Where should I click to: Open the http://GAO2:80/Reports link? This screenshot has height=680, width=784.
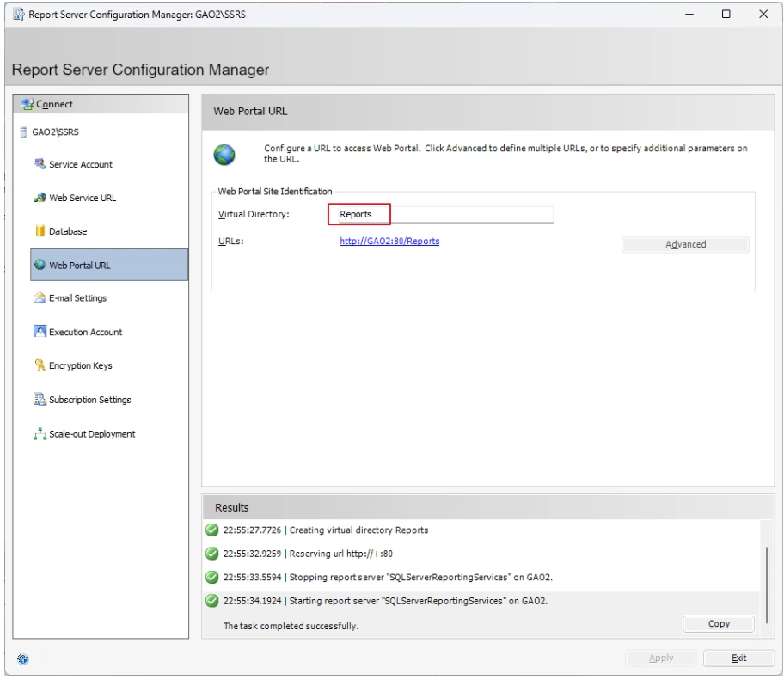[389, 241]
